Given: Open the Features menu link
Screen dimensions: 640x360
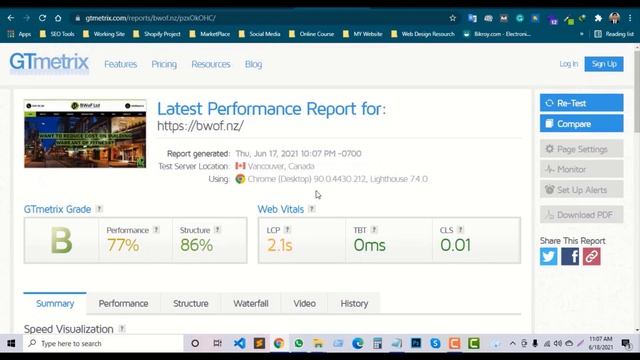Looking at the screenshot, I should (120, 64).
